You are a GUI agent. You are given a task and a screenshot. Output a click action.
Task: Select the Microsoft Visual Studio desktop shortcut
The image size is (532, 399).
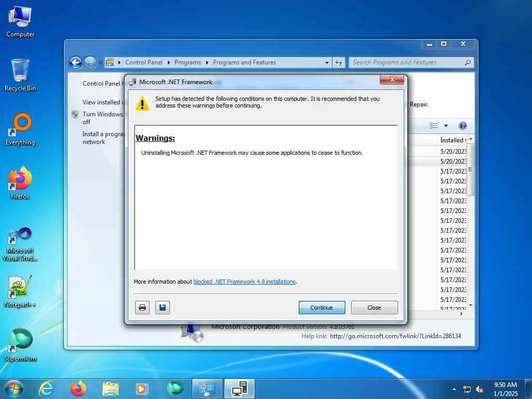click(x=20, y=244)
